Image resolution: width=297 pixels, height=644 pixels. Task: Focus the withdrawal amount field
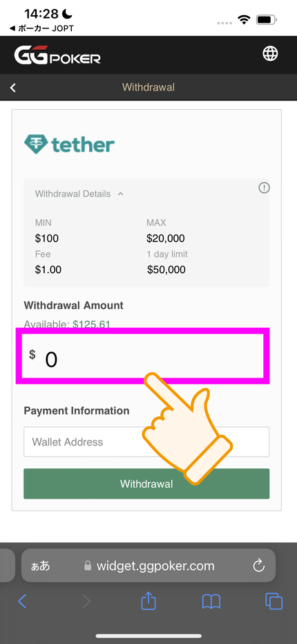click(x=142, y=356)
